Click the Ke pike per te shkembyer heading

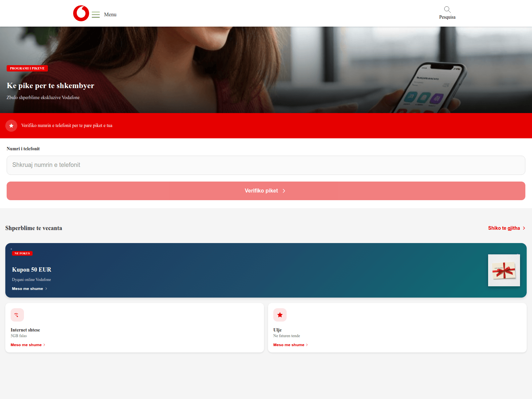pyautogui.click(x=51, y=86)
